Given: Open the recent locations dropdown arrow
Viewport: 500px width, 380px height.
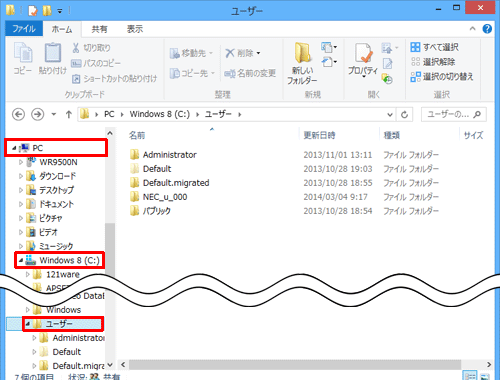Looking at the screenshot, I should [x=54, y=114].
